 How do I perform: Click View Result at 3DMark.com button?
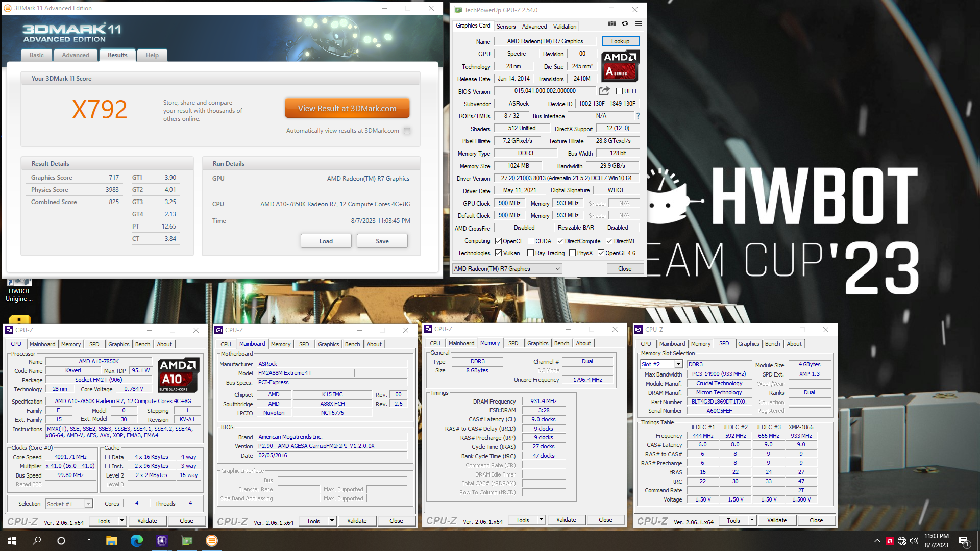coord(347,109)
